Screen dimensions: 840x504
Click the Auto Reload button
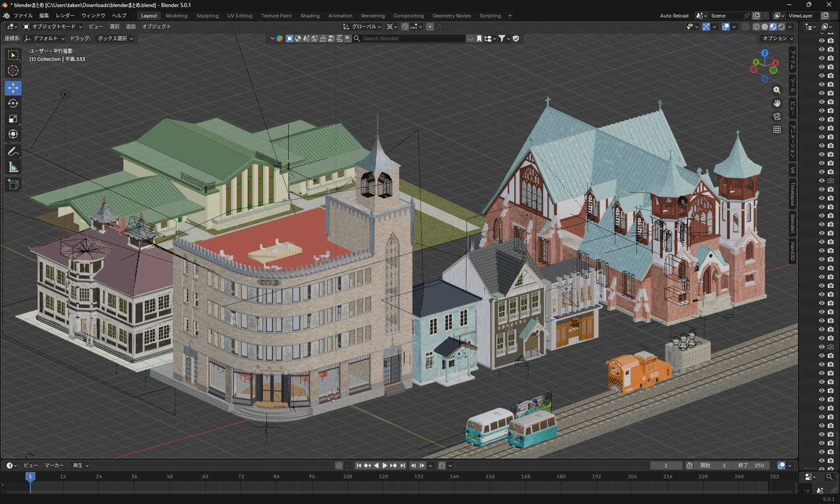point(674,16)
